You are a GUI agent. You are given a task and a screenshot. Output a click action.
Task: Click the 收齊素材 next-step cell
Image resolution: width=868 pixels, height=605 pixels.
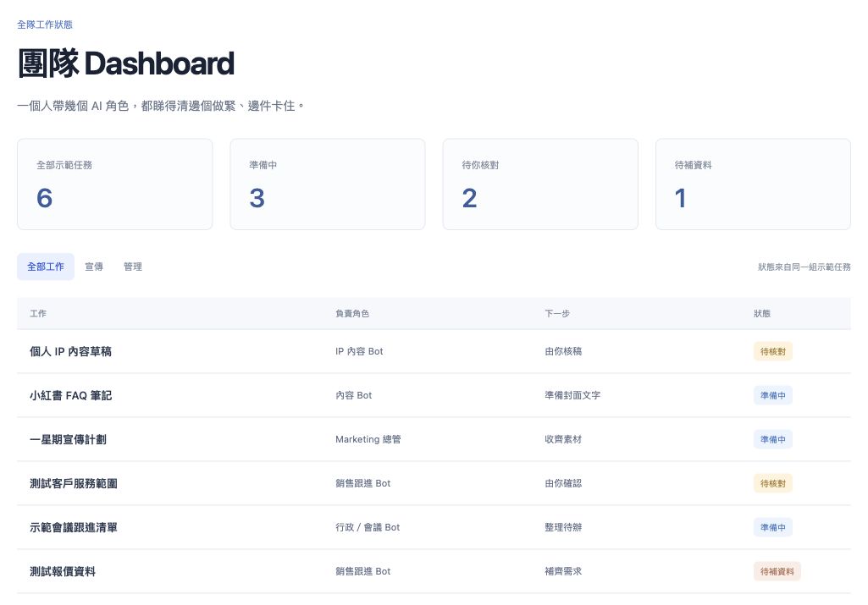(x=563, y=439)
